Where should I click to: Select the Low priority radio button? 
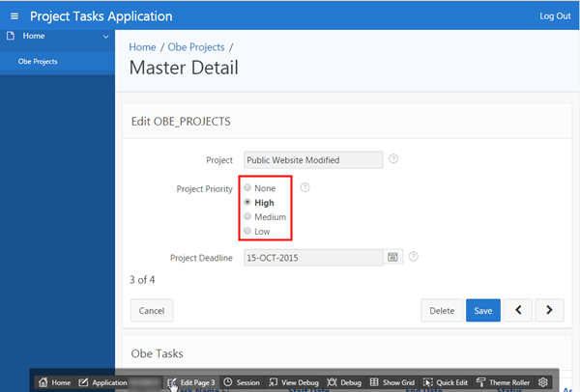[248, 232]
